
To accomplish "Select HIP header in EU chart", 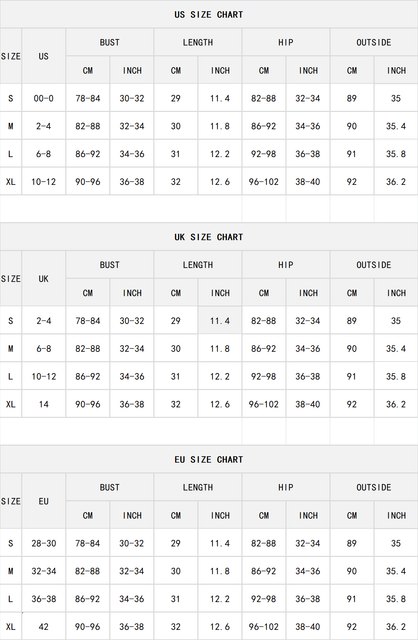I will (286, 487).
